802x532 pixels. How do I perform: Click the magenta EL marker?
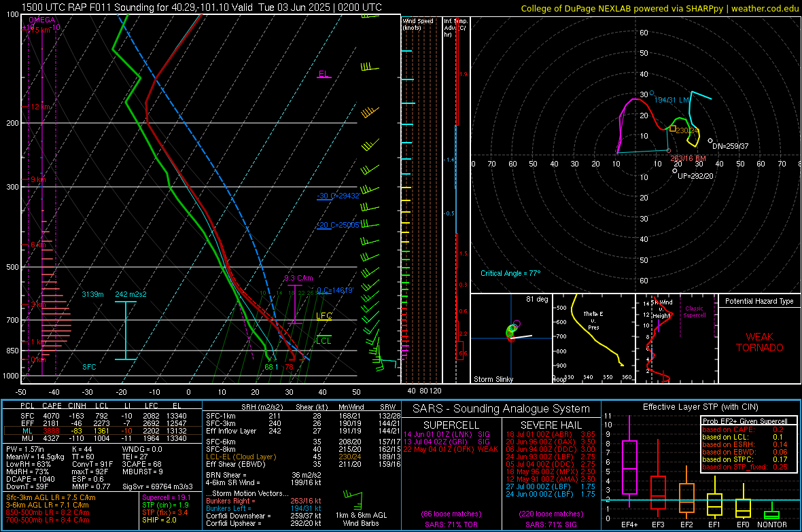[x=324, y=74]
